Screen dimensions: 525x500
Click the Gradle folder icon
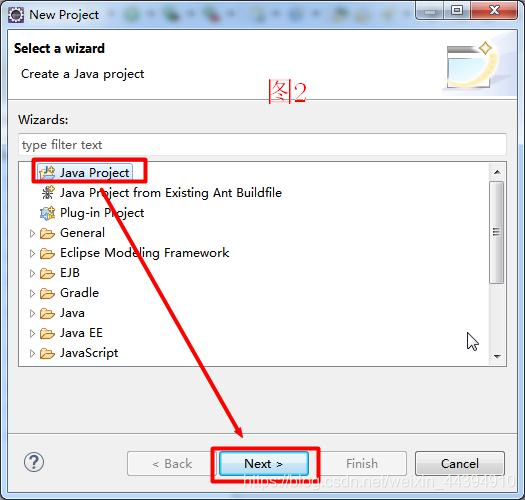(x=47, y=294)
